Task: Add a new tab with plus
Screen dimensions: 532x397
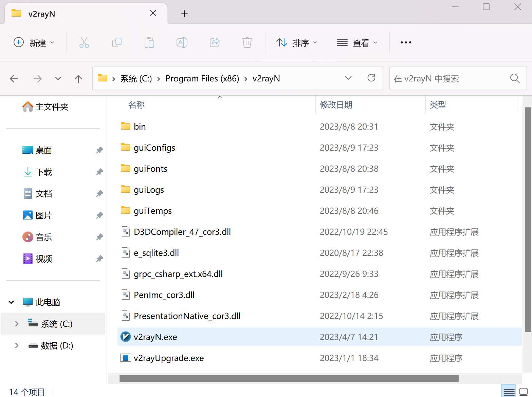Action: pyautogui.click(x=184, y=14)
